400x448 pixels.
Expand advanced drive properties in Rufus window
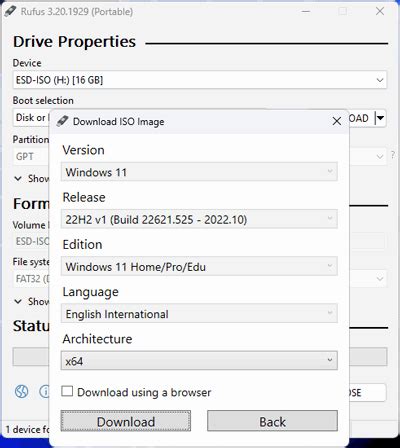pyautogui.click(x=18, y=179)
